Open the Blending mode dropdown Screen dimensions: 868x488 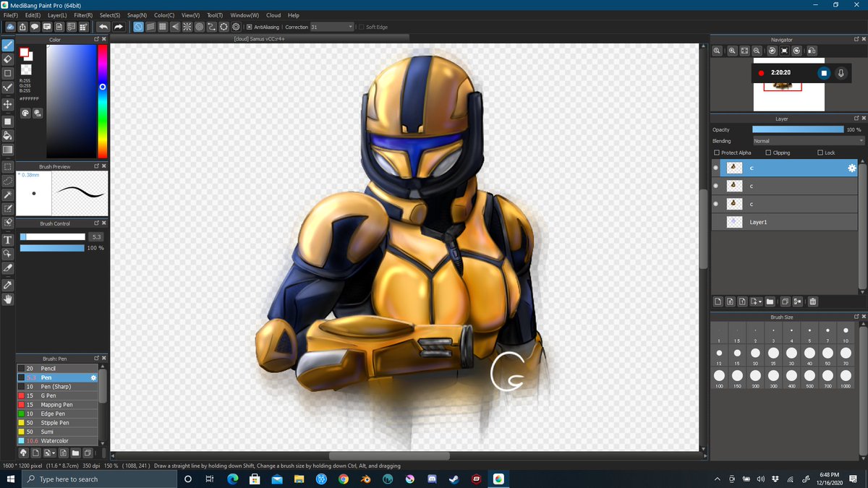click(808, 141)
